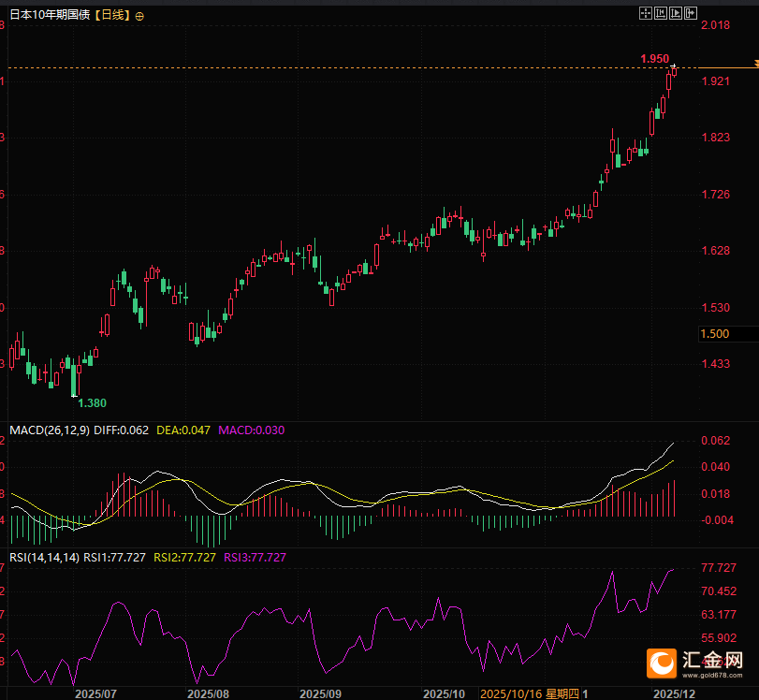The width and height of the screenshot is (759, 700).
Task: Click the small crosshair cursor at latest candle
Action: 674,67
